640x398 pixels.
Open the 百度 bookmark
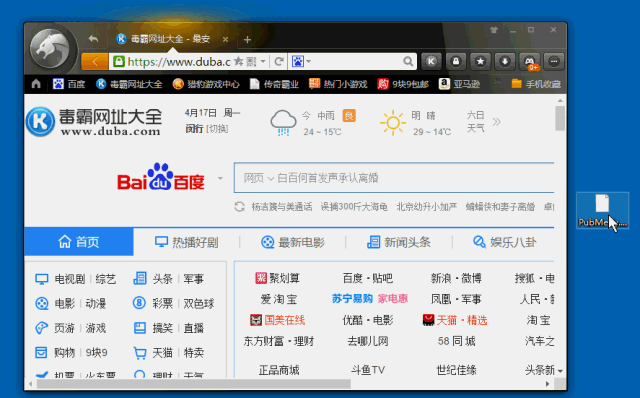point(69,84)
